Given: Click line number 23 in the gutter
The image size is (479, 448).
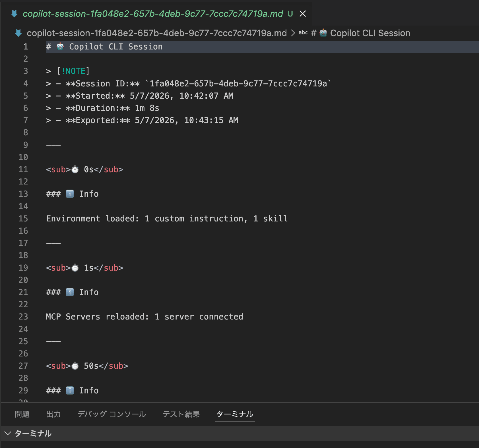Looking at the screenshot, I should click(x=23, y=317).
